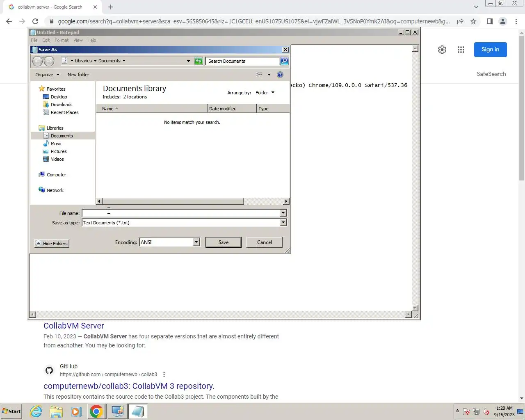Viewport: 525px width, 420px height.
Task: Open Windows Media Player on taskbar
Action: pos(76,411)
